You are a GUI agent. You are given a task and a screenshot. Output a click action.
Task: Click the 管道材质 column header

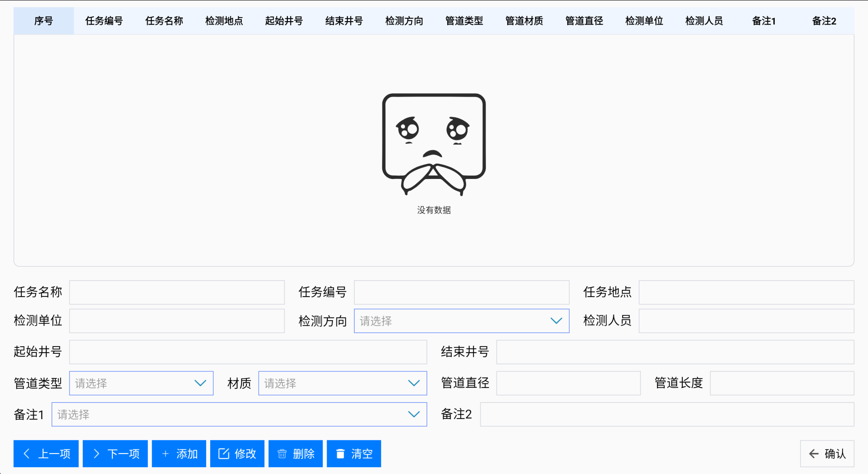tap(524, 21)
